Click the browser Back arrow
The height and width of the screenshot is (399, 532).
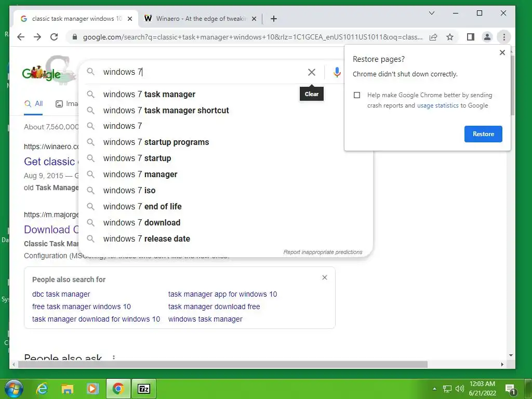(x=21, y=37)
